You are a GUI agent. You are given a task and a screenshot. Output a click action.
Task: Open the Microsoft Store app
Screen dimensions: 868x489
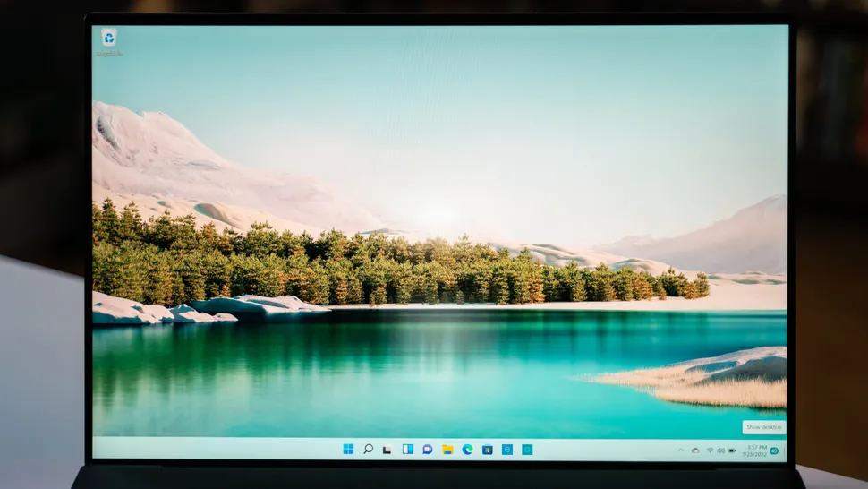(x=487, y=449)
